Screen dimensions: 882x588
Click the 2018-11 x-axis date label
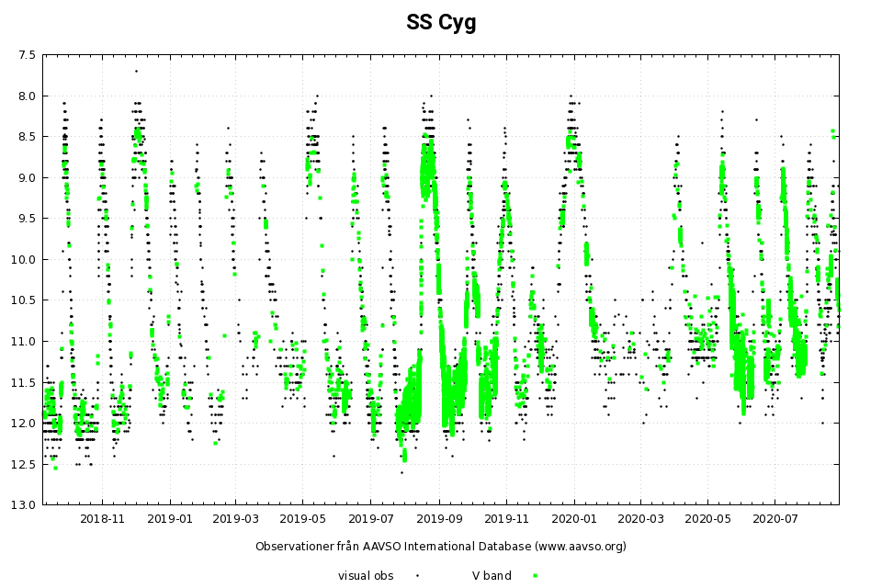point(103,518)
